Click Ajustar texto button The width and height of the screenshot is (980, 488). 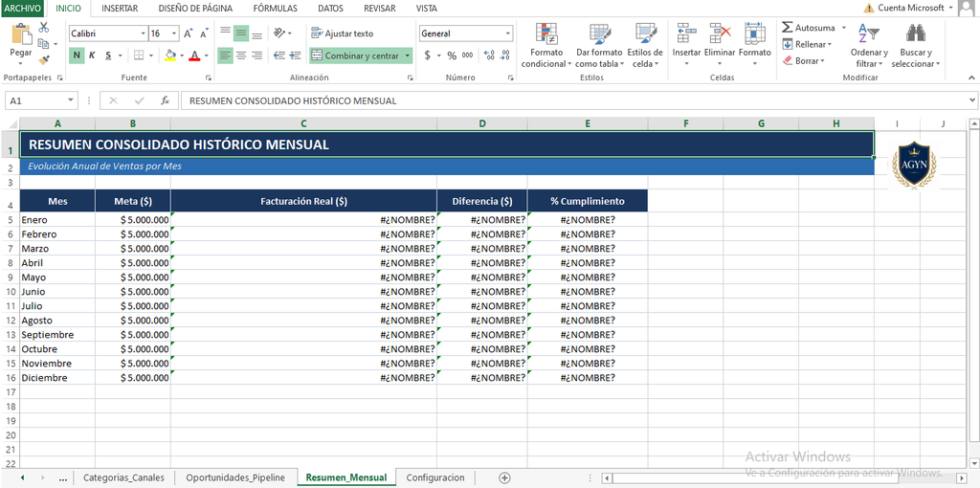tap(343, 33)
